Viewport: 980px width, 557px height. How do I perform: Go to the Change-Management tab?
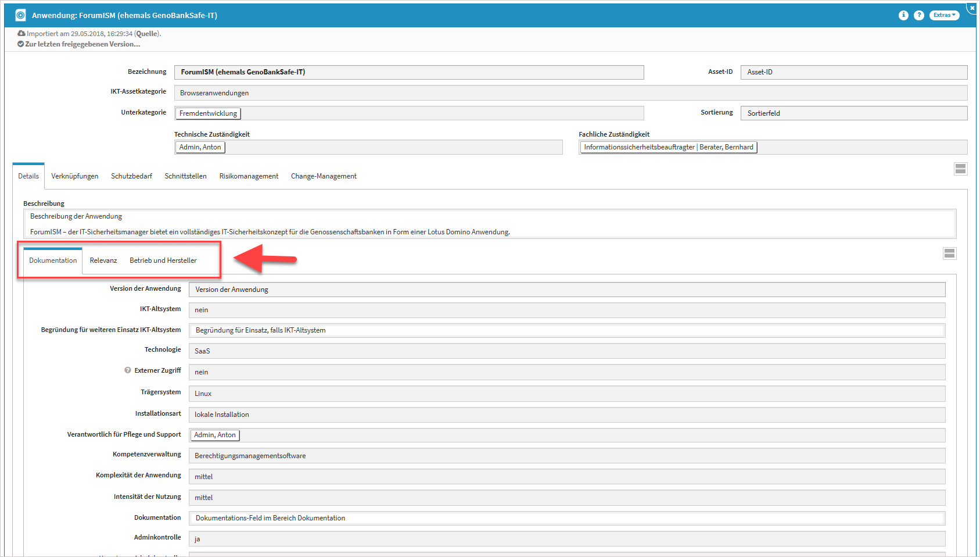pos(324,176)
